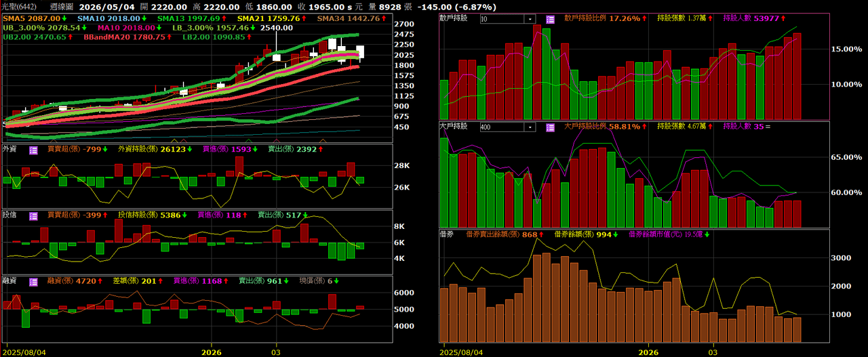Click the UB2.00 2470.65 label
Viewport: 868px width, 357px height.
tap(38, 37)
